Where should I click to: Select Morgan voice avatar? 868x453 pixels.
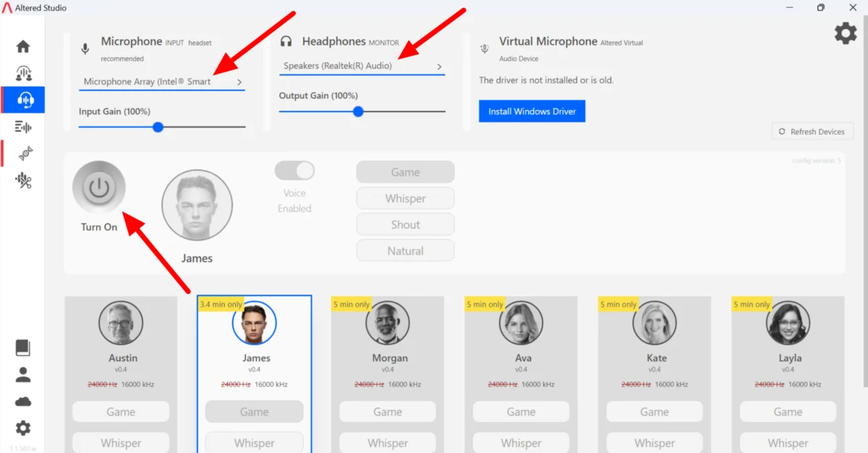click(x=388, y=323)
